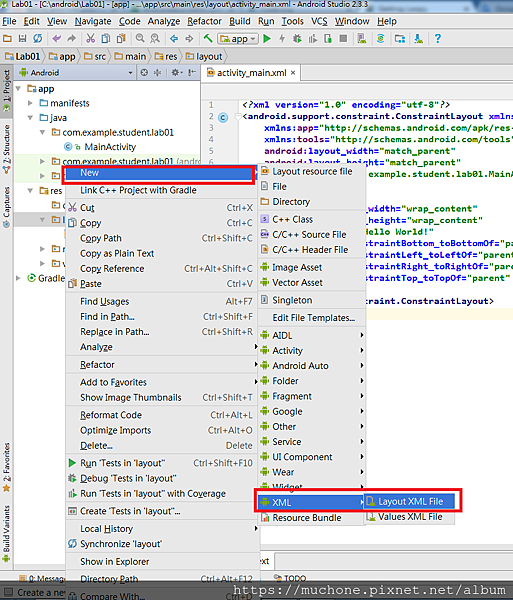The width and height of the screenshot is (513, 600).
Task: Open the TODO tool window
Action: 291,578
